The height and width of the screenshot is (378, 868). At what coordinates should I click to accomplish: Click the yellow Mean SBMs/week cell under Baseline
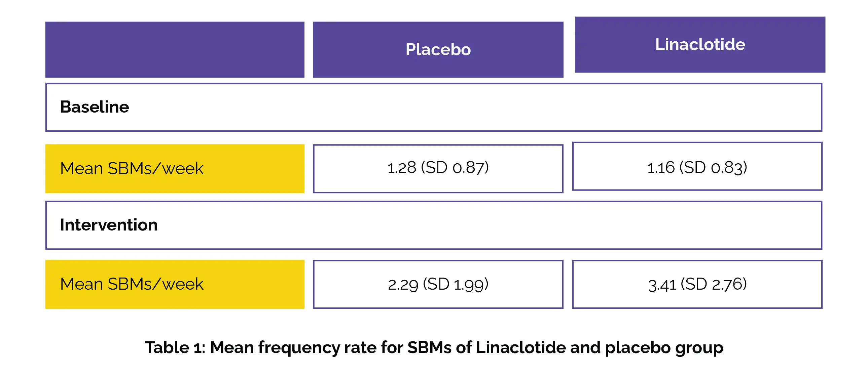click(175, 168)
